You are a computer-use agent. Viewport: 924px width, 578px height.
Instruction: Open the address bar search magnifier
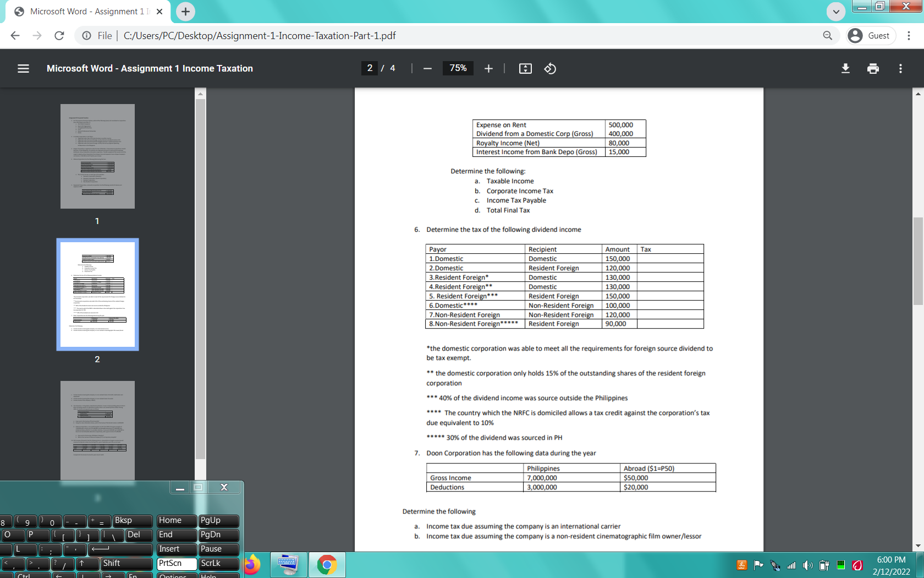pyautogui.click(x=827, y=35)
